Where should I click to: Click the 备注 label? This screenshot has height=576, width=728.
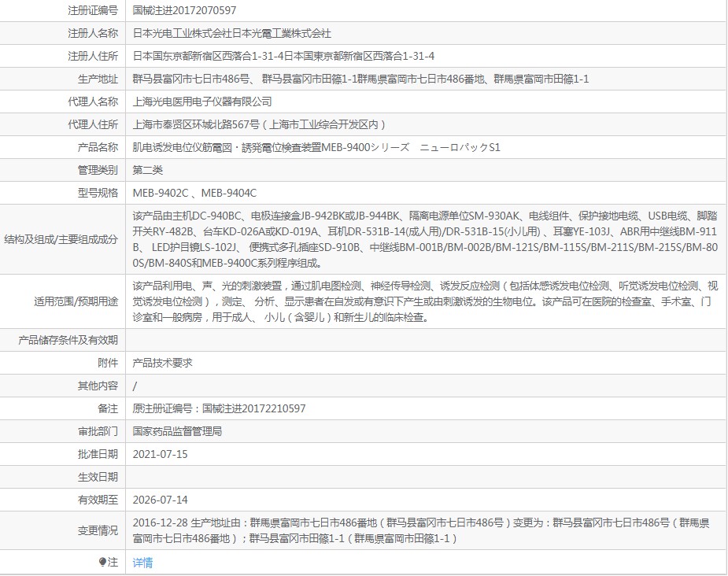point(108,408)
